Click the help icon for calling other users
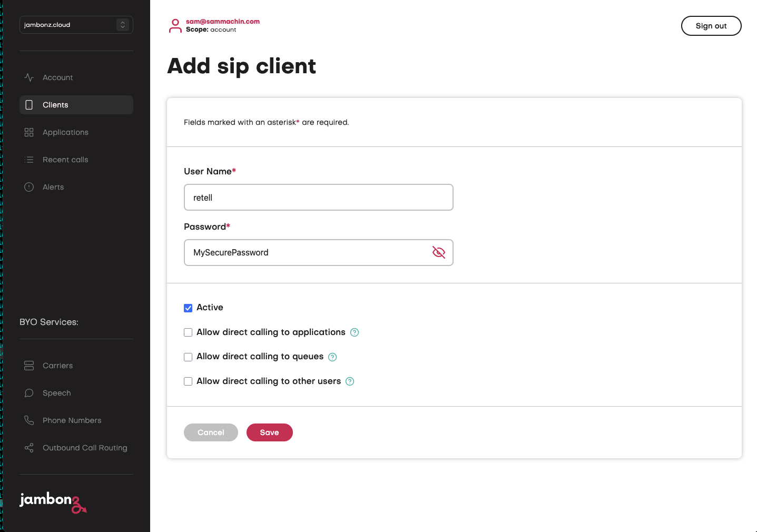The width and height of the screenshot is (757, 532). 350,381
